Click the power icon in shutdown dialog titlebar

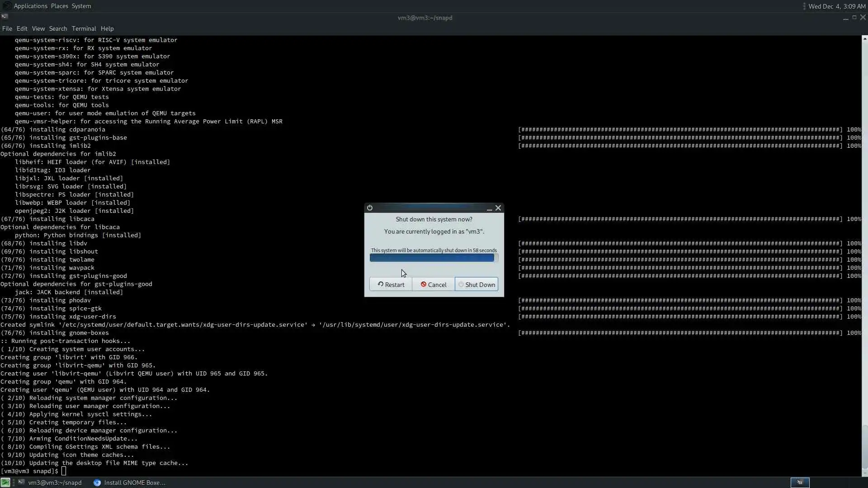(x=370, y=208)
